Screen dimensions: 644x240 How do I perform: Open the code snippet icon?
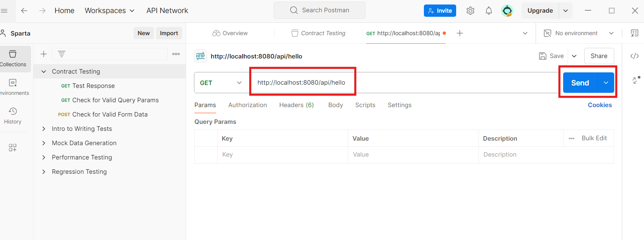635,56
